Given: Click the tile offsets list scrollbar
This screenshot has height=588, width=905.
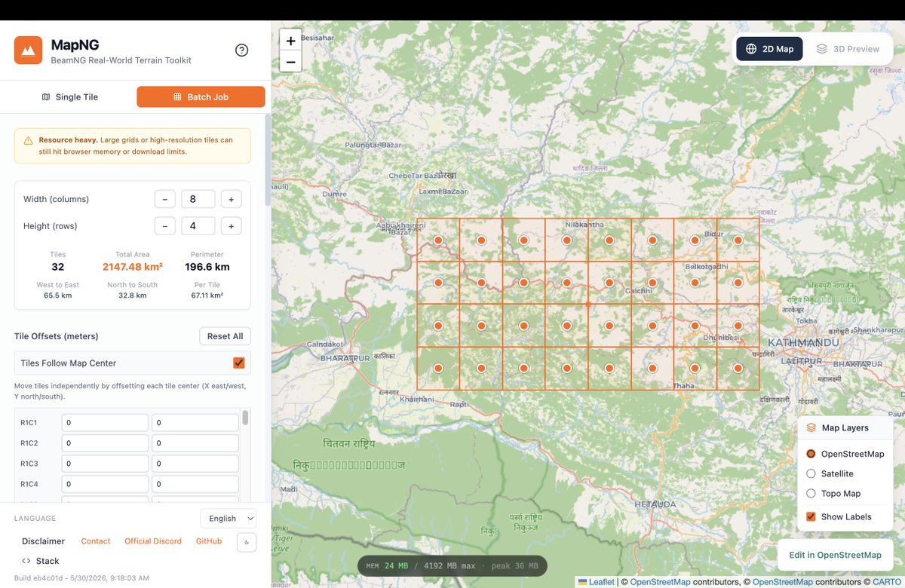Looking at the screenshot, I should coord(245,418).
